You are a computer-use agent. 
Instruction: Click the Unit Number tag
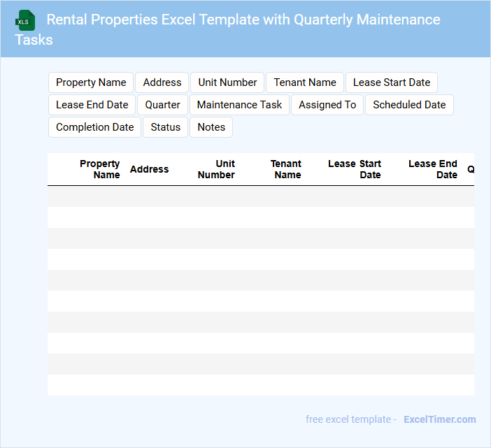(x=227, y=82)
